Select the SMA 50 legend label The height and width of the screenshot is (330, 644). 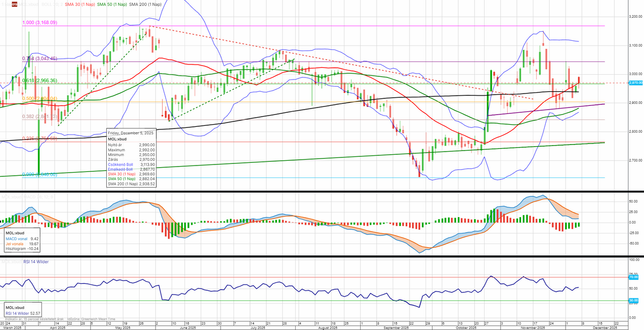click(113, 4)
